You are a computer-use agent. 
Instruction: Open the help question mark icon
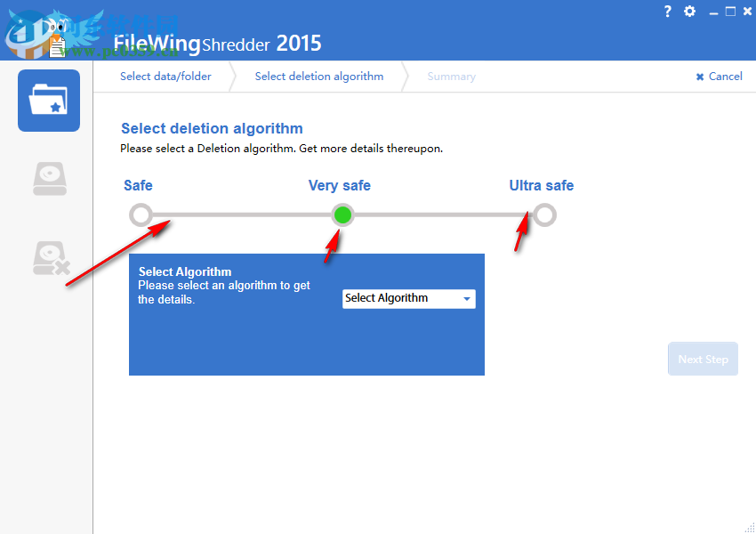[x=667, y=11]
